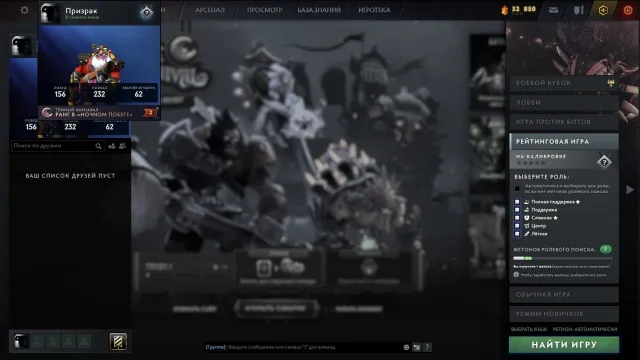Check the Сложная role checkbox
The height and width of the screenshot is (360, 640).
[x=517, y=218]
